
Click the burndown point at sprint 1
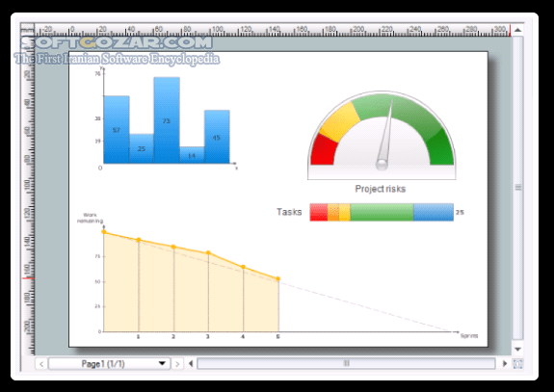click(x=139, y=240)
